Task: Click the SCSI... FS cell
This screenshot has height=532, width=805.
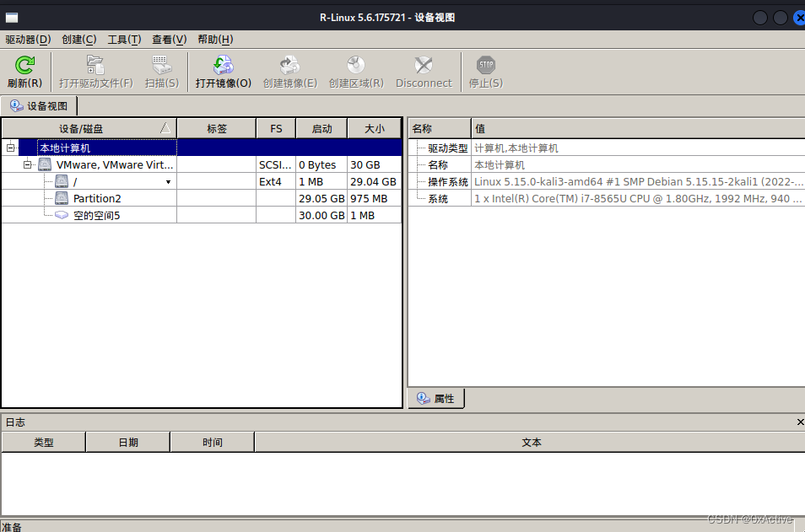Action: point(275,164)
